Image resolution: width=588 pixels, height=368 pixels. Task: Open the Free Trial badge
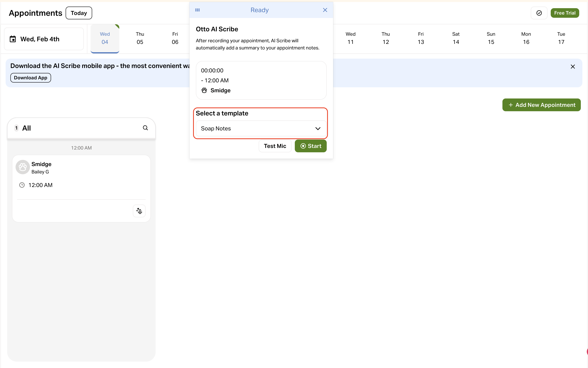pyautogui.click(x=564, y=13)
